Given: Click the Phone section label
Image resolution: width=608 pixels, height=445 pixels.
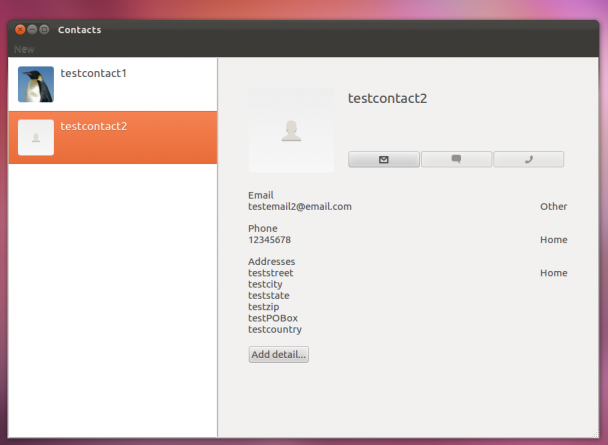Looking at the screenshot, I should (263, 228).
